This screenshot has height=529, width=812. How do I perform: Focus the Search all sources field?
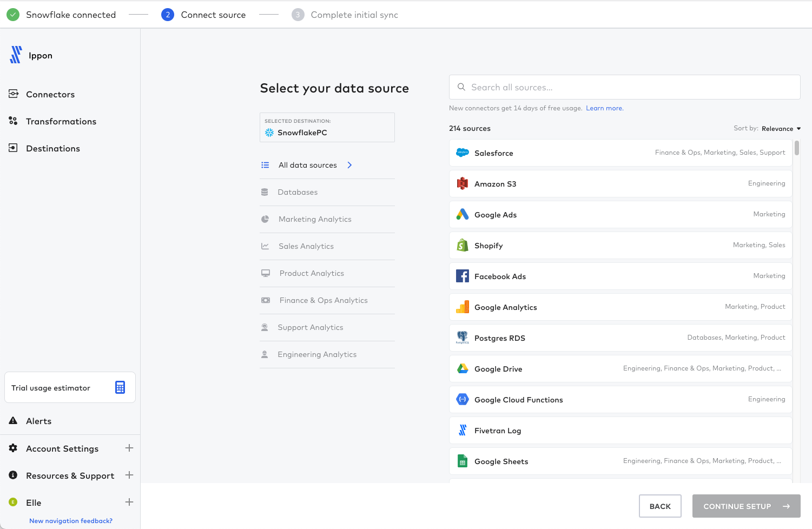[x=625, y=87]
